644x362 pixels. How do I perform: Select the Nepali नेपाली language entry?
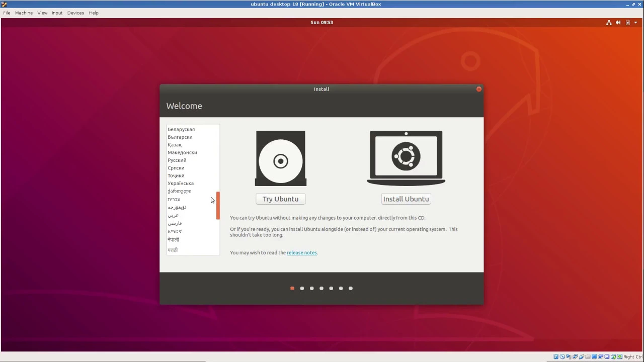(x=174, y=240)
